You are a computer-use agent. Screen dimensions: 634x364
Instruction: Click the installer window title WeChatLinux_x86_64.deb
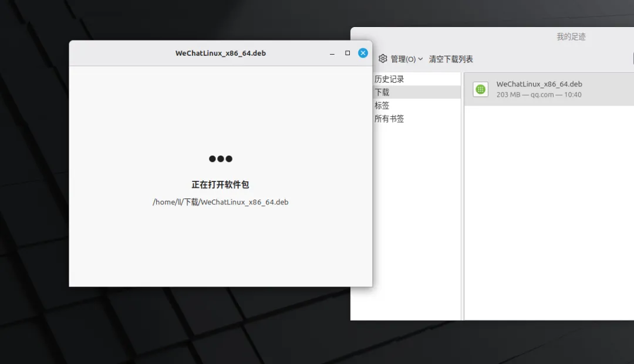220,53
